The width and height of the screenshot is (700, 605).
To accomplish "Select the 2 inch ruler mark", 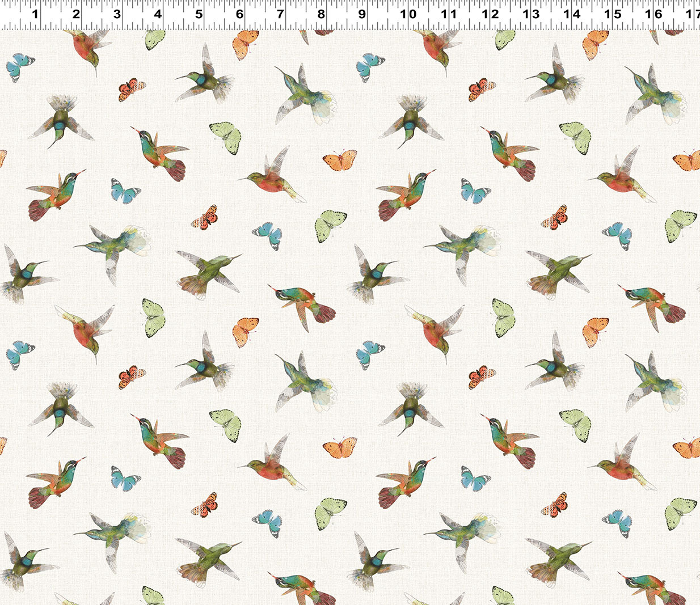I will click(x=76, y=14).
